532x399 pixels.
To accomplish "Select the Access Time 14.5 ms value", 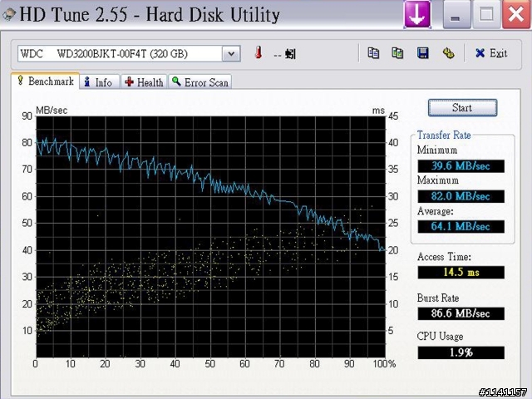I will 461,272.
